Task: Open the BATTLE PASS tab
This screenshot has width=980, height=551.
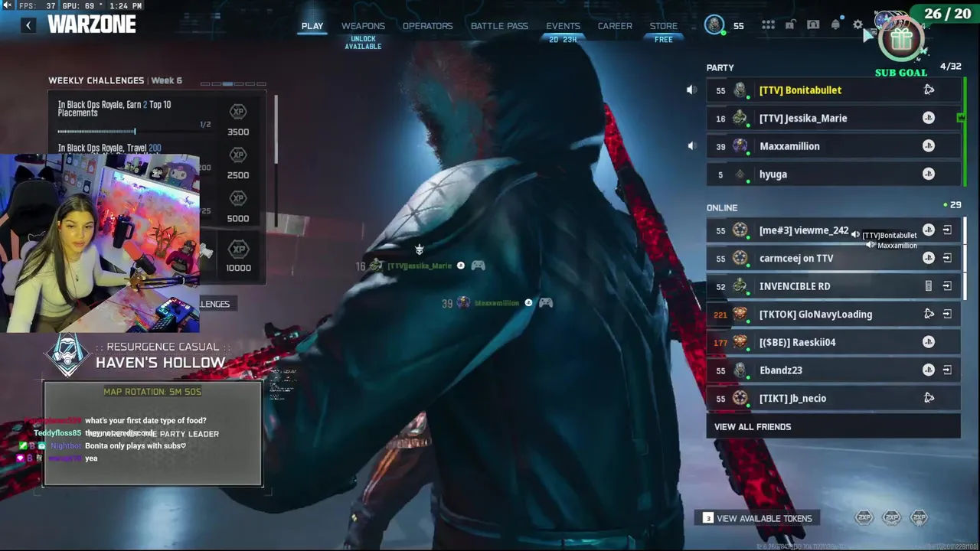Action: (x=499, y=26)
